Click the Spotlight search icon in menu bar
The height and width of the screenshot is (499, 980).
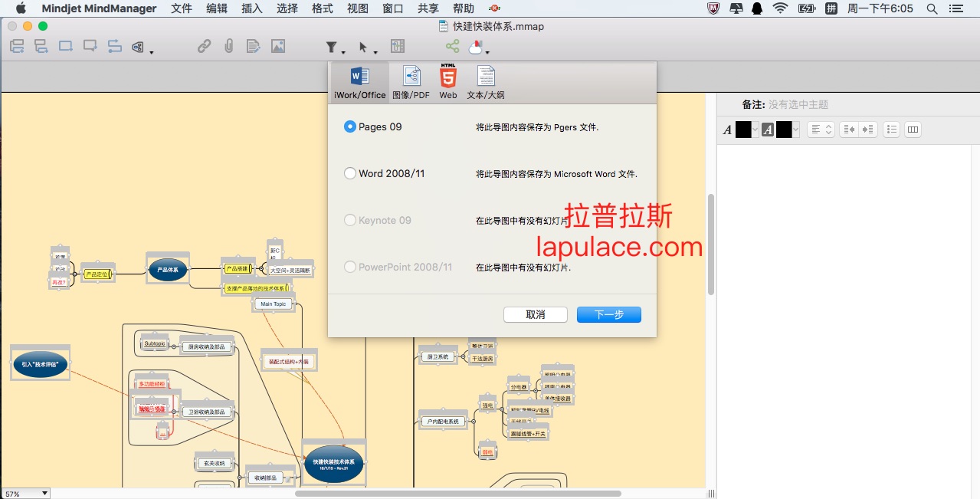coord(932,8)
